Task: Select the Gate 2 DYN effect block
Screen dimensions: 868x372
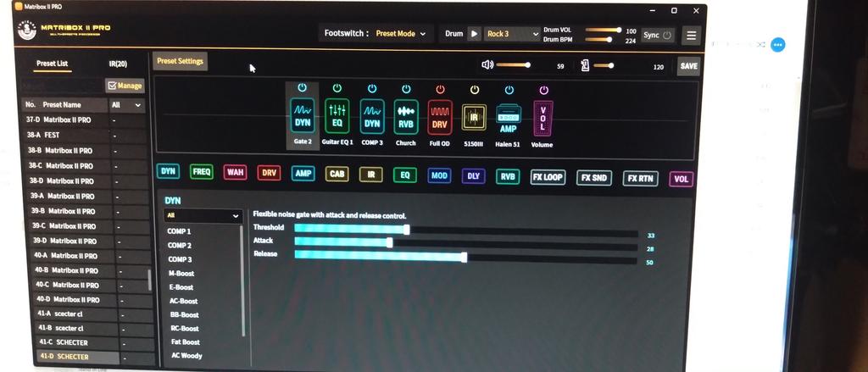Action: tap(303, 116)
